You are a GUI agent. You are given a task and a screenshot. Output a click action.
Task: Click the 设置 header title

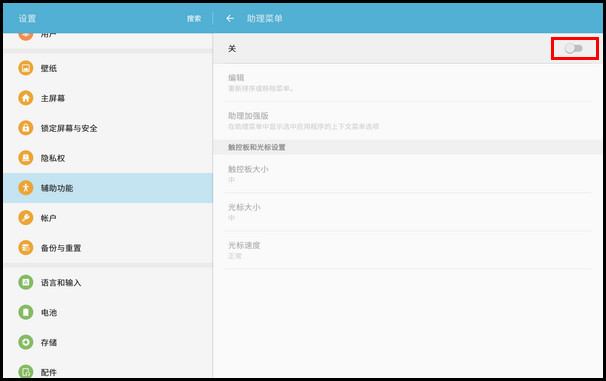coord(27,18)
